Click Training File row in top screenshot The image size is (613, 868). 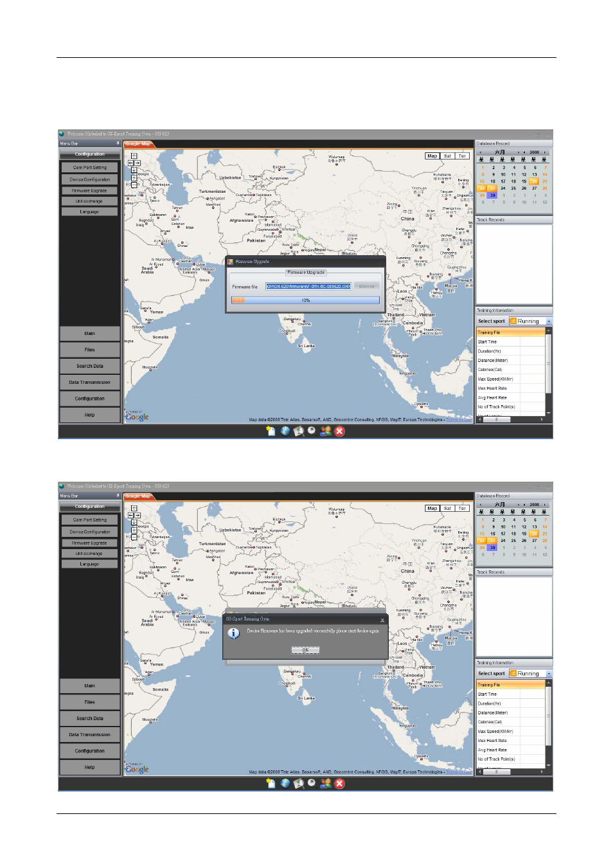(511, 332)
